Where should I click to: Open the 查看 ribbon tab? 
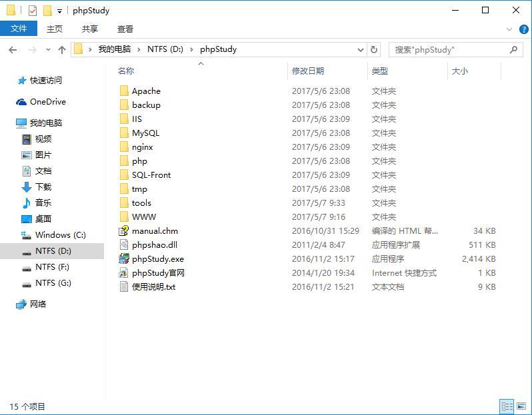pos(125,29)
